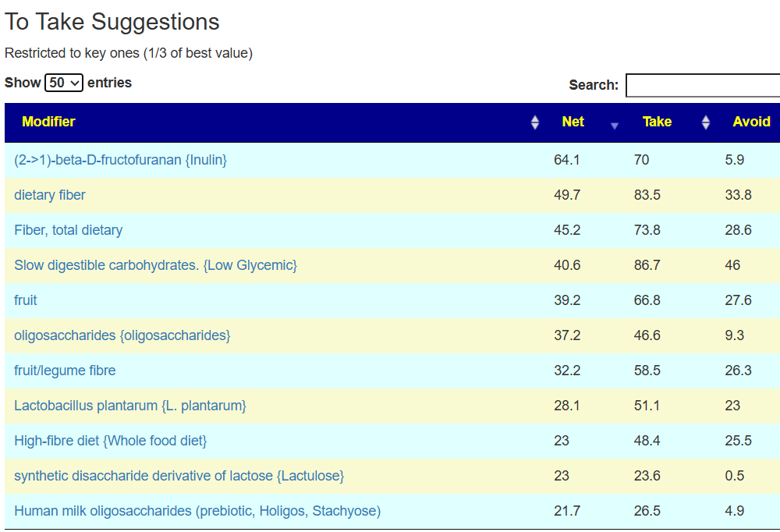The image size is (780, 532).
Task: Sort table by Avoid column header
Action: (x=751, y=122)
